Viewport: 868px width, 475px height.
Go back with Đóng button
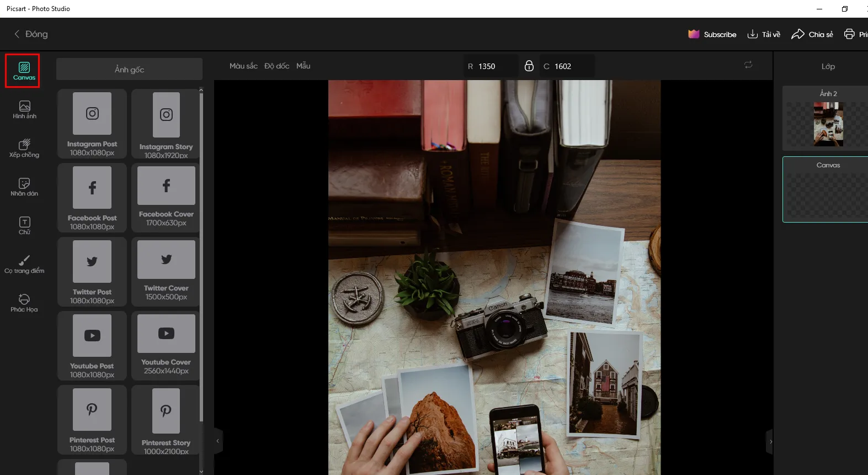tap(31, 34)
